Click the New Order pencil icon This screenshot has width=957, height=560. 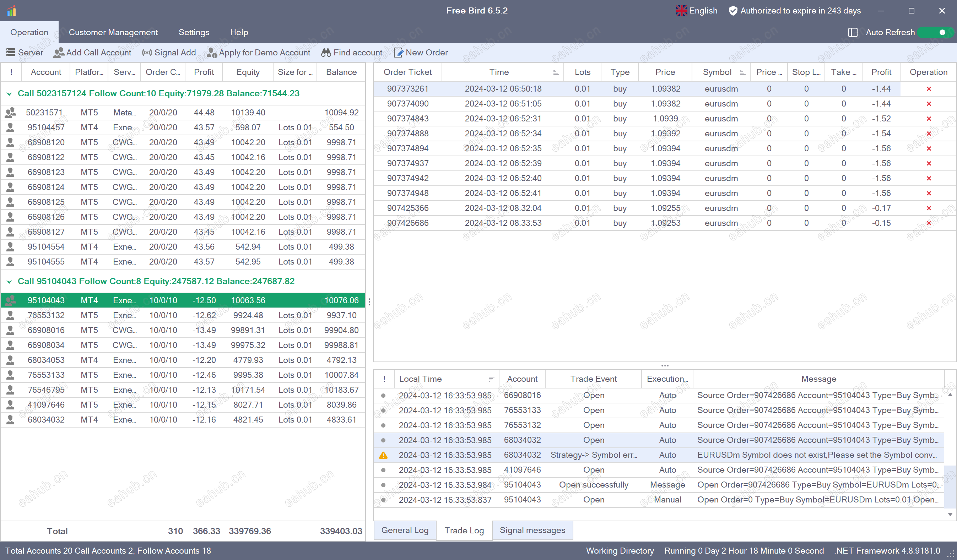click(x=398, y=53)
